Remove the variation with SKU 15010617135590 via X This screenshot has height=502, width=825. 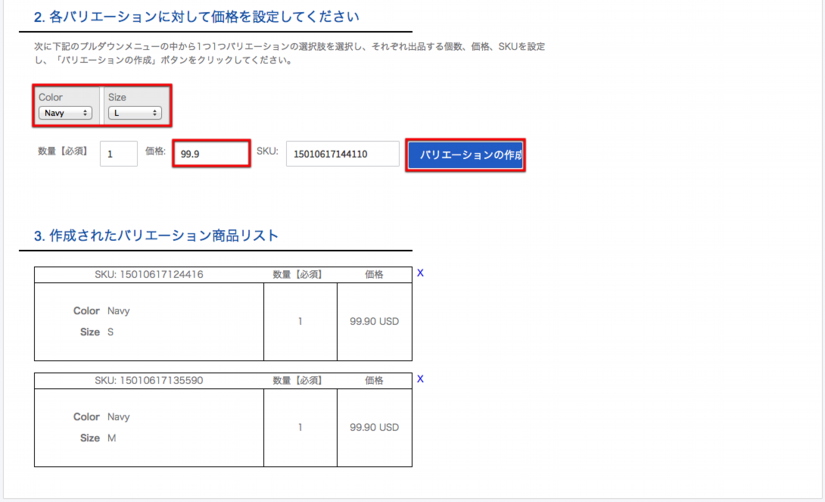[x=420, y=379]
